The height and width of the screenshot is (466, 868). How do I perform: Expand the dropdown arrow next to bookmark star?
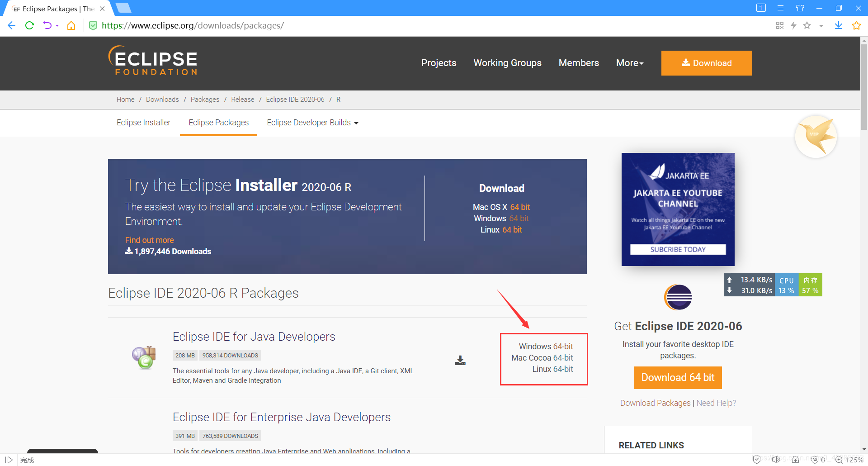click(x=821, y=26)
